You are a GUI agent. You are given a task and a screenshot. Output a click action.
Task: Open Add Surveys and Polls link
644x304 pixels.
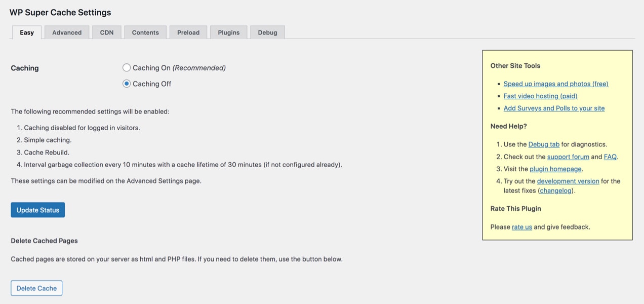[x=554, y=108]
